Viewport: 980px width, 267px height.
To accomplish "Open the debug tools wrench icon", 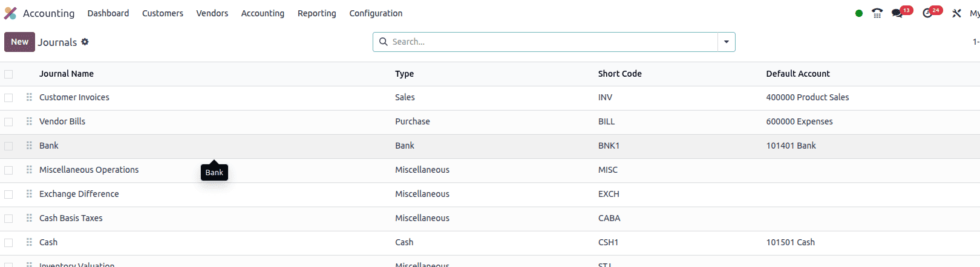I will click(x=956, y=13).
